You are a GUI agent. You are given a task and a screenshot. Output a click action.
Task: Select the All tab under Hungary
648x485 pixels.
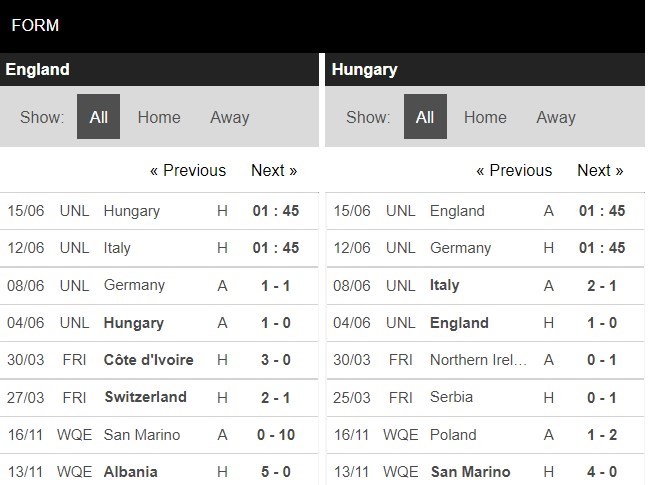425,117
